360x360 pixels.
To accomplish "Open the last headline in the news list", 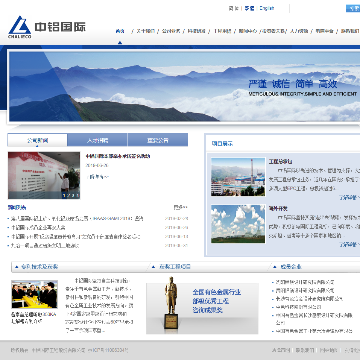I will tap(45, 246).
